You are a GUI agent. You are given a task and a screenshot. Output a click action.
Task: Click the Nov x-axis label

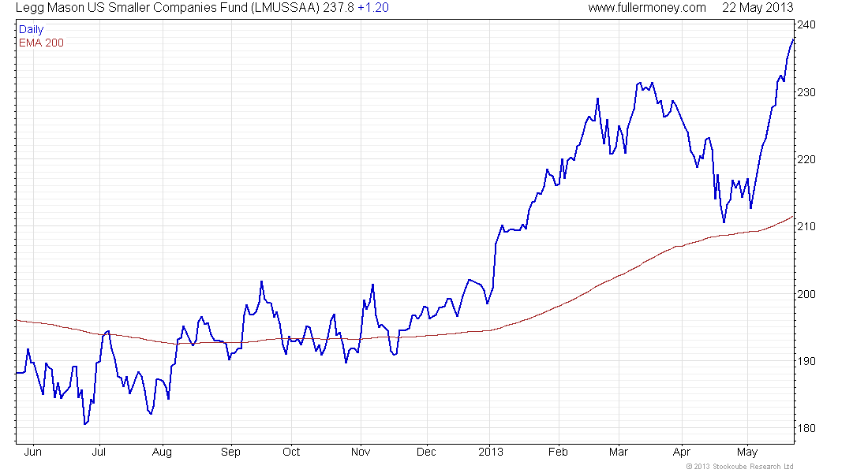(361, 452)
